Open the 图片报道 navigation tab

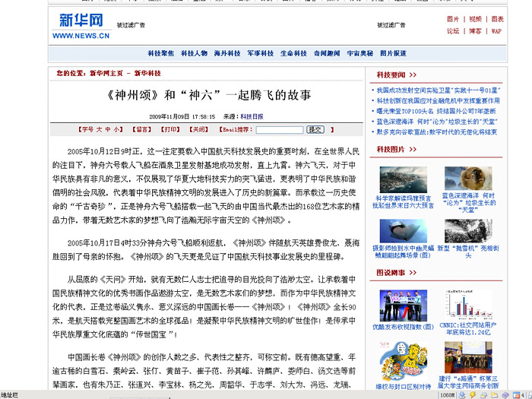(393, 53)
